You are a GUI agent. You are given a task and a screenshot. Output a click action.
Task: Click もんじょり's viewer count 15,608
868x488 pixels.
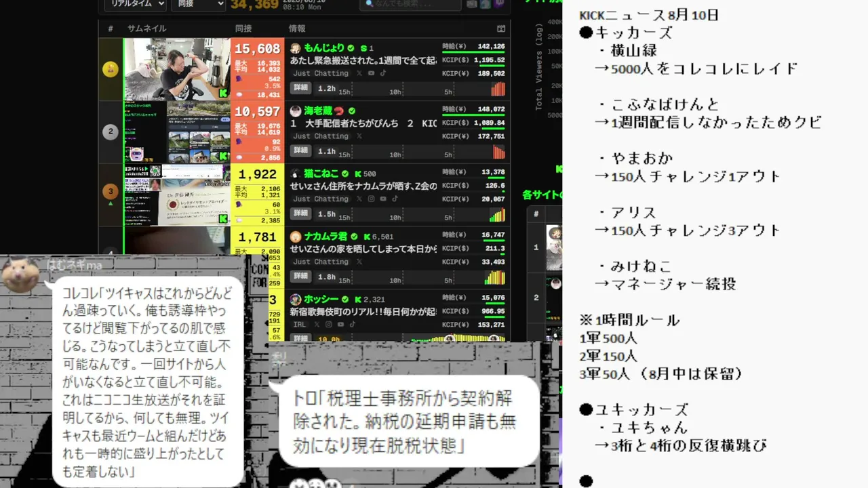[x=258, y=49]
